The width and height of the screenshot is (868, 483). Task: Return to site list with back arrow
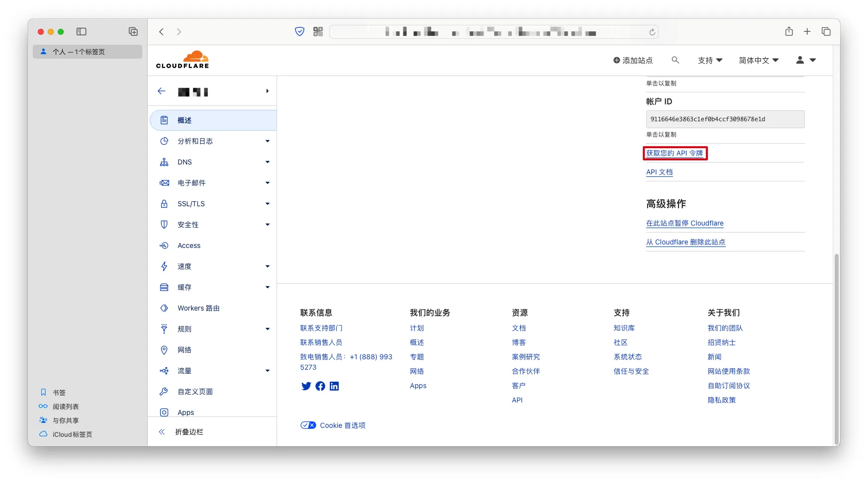pos(162,91)
